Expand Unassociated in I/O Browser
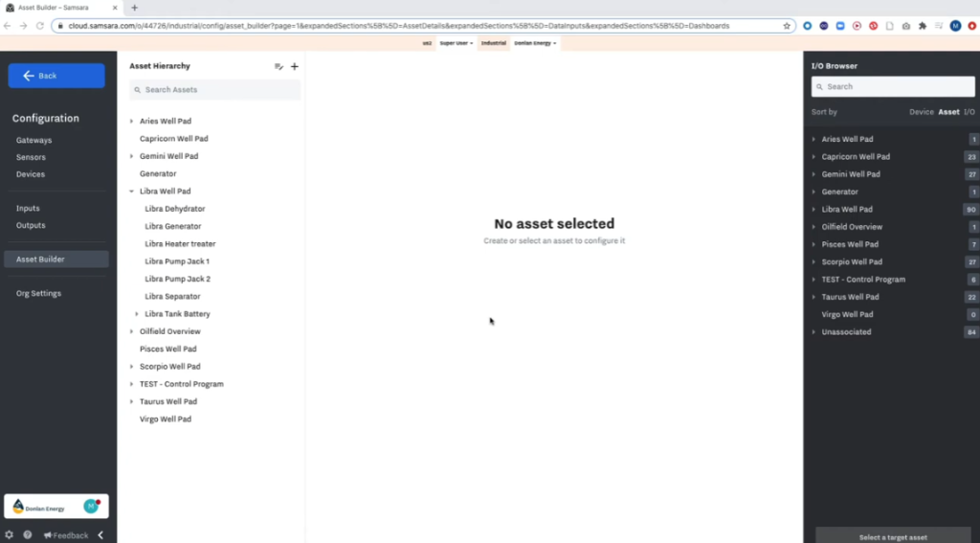Screen dimensions: 980x543 click(813, 331)
